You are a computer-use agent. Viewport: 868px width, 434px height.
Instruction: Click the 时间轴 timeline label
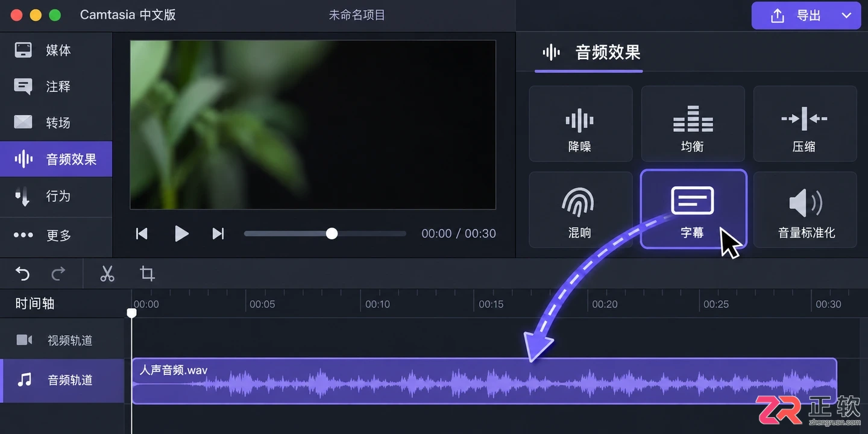(35, 304)
